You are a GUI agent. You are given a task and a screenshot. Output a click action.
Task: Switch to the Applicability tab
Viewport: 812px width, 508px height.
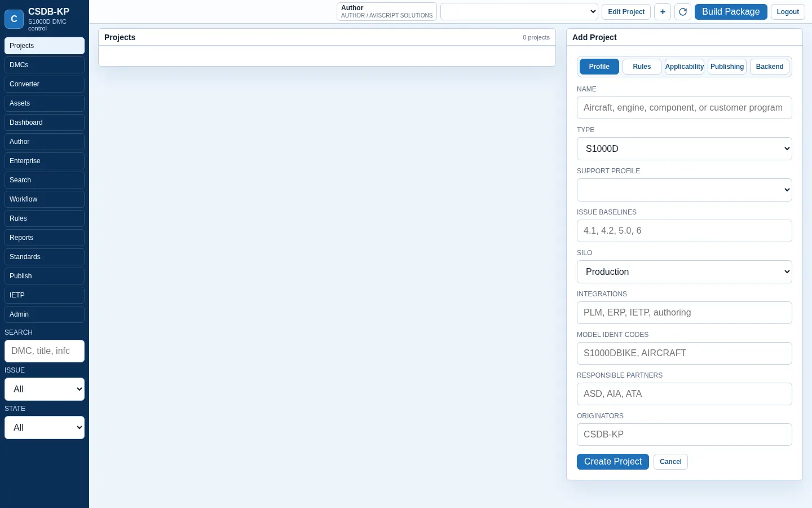click(685, 67)
